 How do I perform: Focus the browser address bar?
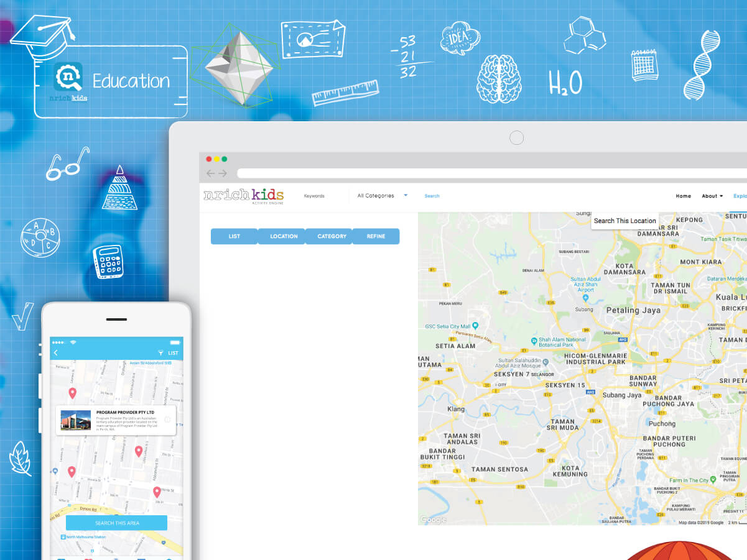pyautogui.click(x=492, y=173)
